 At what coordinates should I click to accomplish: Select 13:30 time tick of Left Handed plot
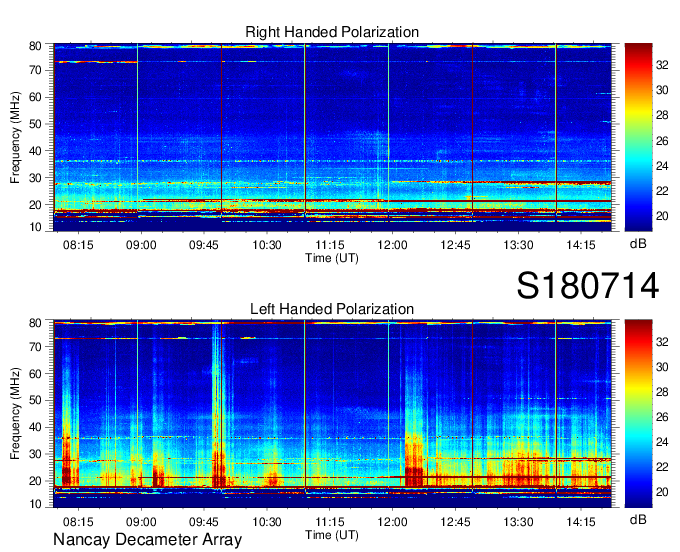point(518,522)
